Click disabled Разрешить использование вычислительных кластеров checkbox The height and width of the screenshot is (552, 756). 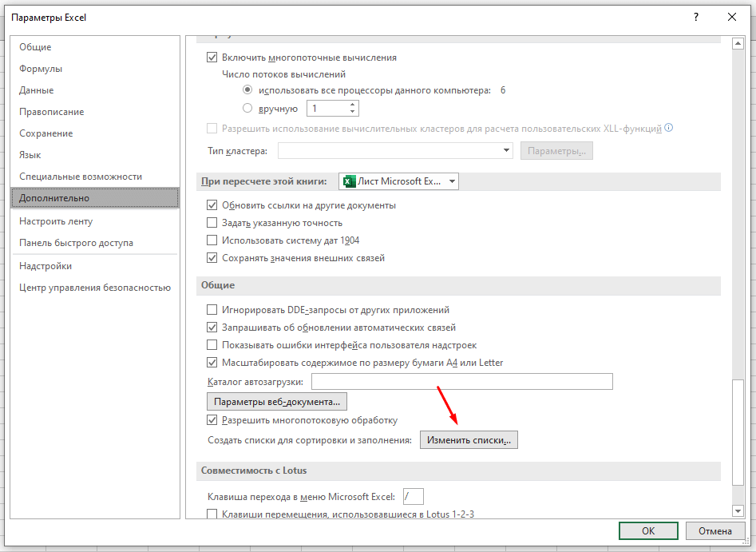(212, 129)
